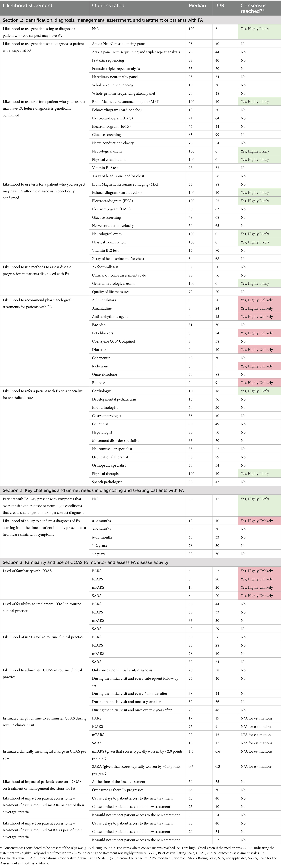
Task: Click the consensus footnote text below the table
Action: pyautogui.click(x=140, y=858)
